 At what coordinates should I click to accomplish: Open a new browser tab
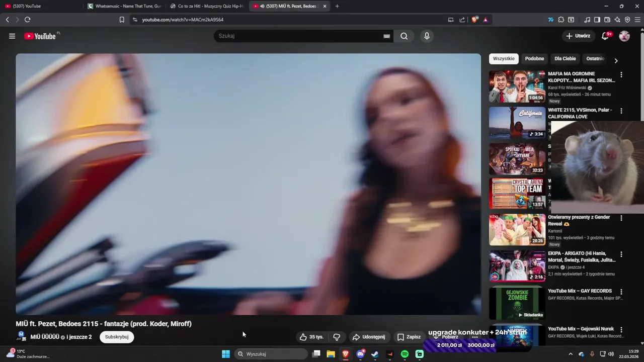click(x=337, y=6)
